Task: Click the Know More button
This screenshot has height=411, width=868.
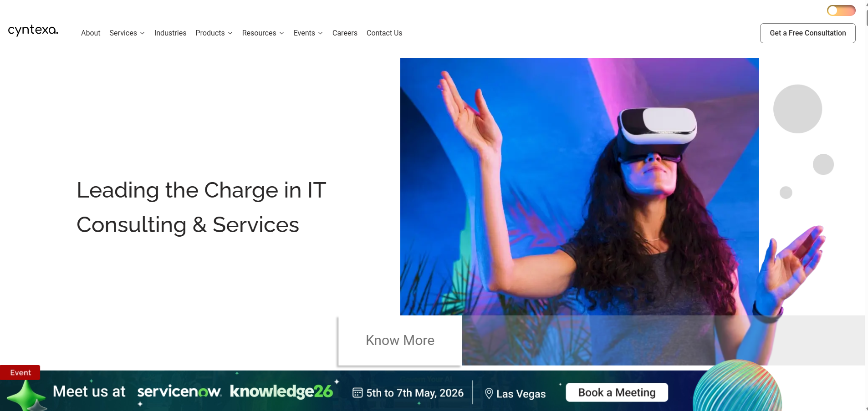Action: pos(400,340)
